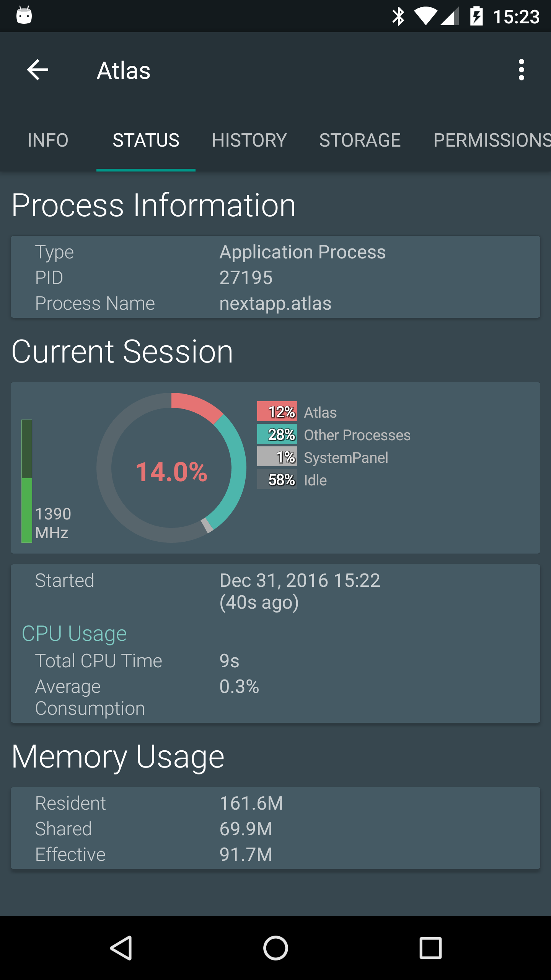
Task: Tap the Wi-Fi signal icon
Action: tap(425, 16)
